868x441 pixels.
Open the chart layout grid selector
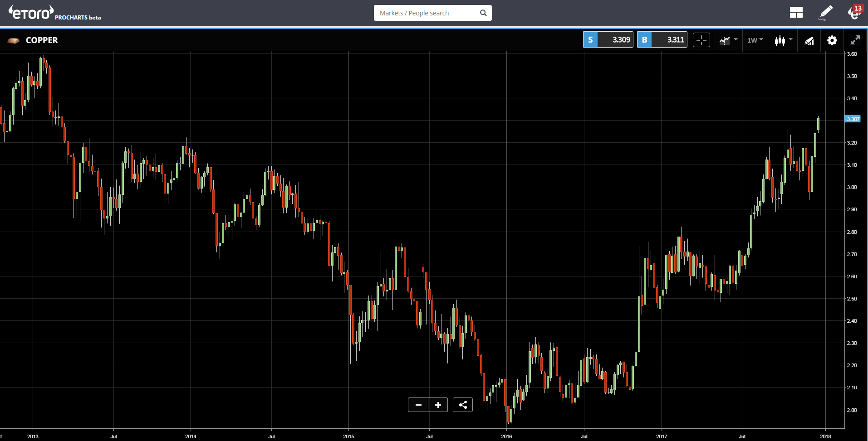point(796,13)
